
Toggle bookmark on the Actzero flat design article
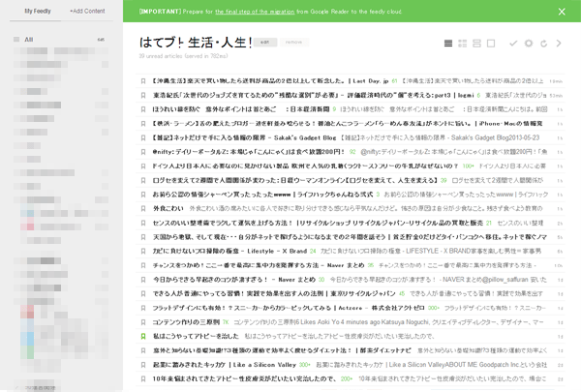click(143, 308)
